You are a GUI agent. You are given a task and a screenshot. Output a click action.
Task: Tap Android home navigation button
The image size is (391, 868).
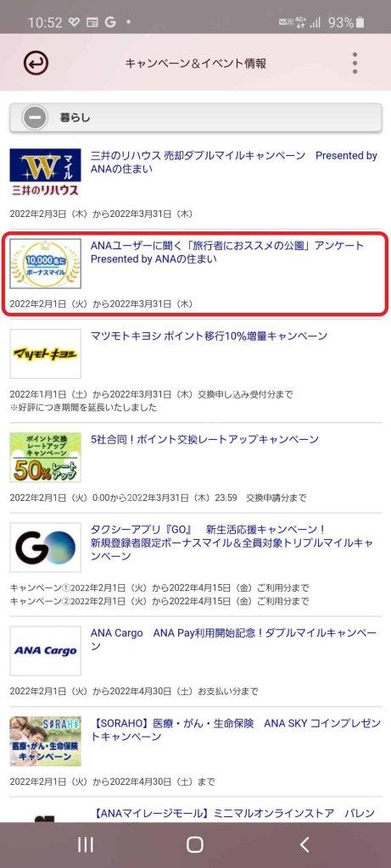point(195,844)
